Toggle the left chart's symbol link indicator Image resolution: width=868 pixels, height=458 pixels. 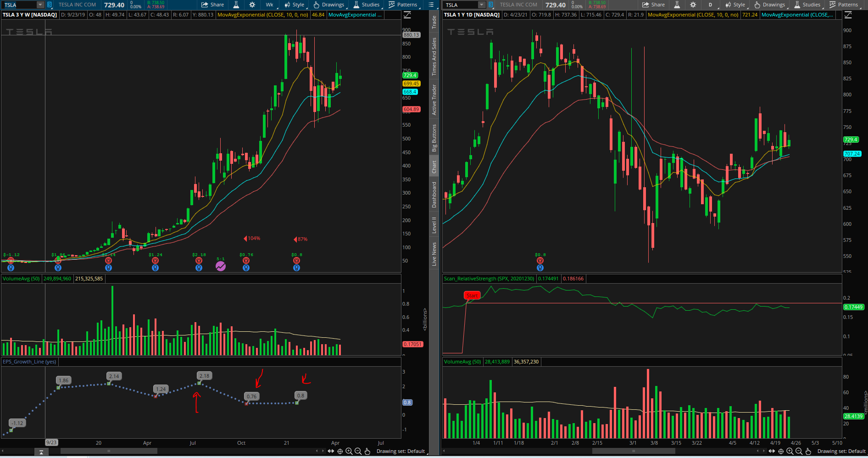click(50, 5)
